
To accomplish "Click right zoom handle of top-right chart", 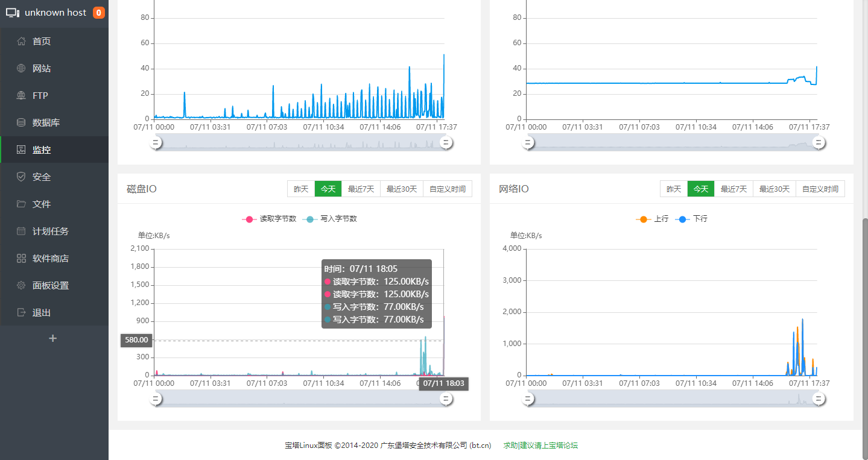I will (x=819, y=142).
